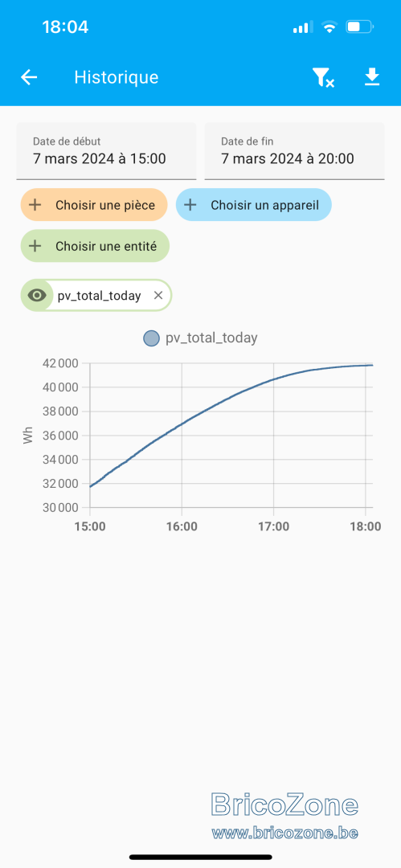Image resolution: width=401 pixels, height=868 pixels.
Task: Click the pv_total_today legend label
Action: point(211,338)
